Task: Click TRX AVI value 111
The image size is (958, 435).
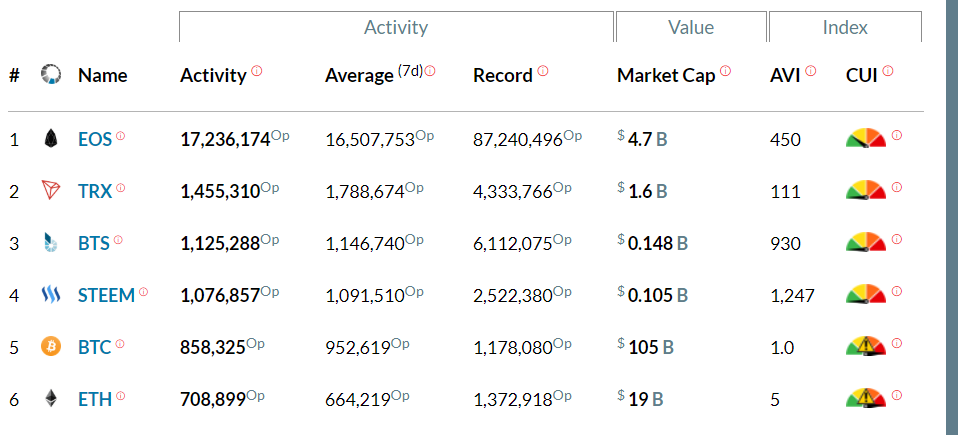Action: click(785, 192)
